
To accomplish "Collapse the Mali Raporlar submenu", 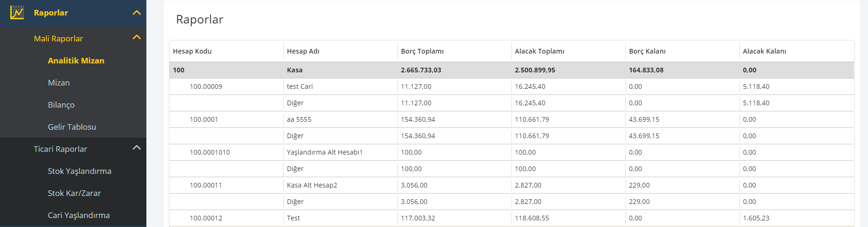I will pyautogui.click(x=137, y=37).
